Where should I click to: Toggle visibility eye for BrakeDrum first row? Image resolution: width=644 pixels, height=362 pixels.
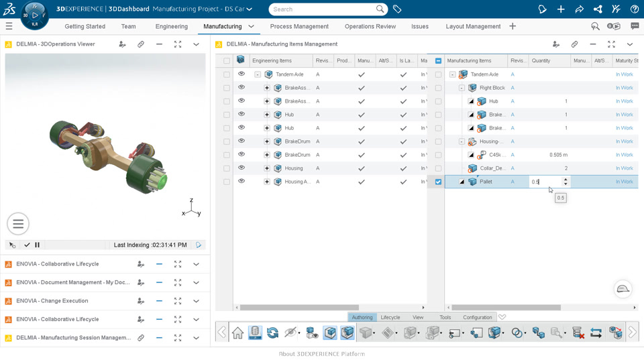pyautogui.click(x=241, y=141)
